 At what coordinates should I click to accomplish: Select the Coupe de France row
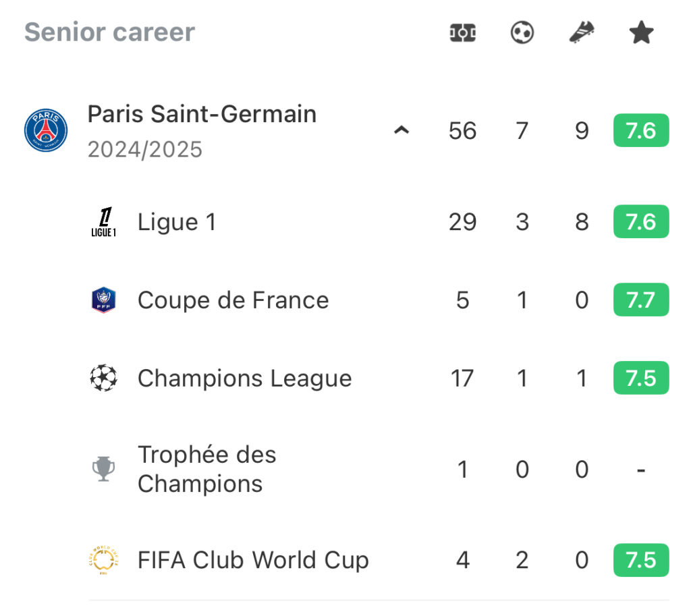click(379, 300)
